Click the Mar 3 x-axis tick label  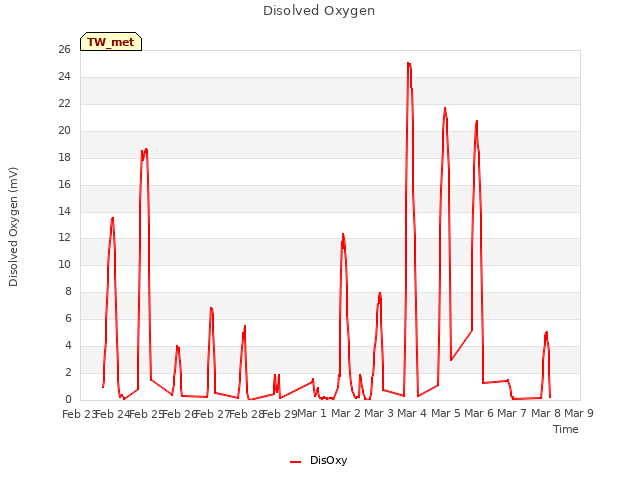pyautogui.click(x=379, y=413)
